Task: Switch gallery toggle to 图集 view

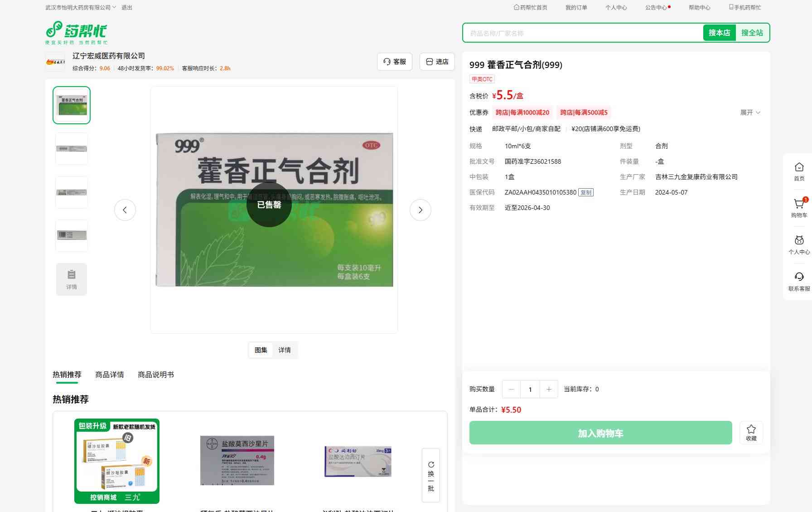Action: pos(261,350)
